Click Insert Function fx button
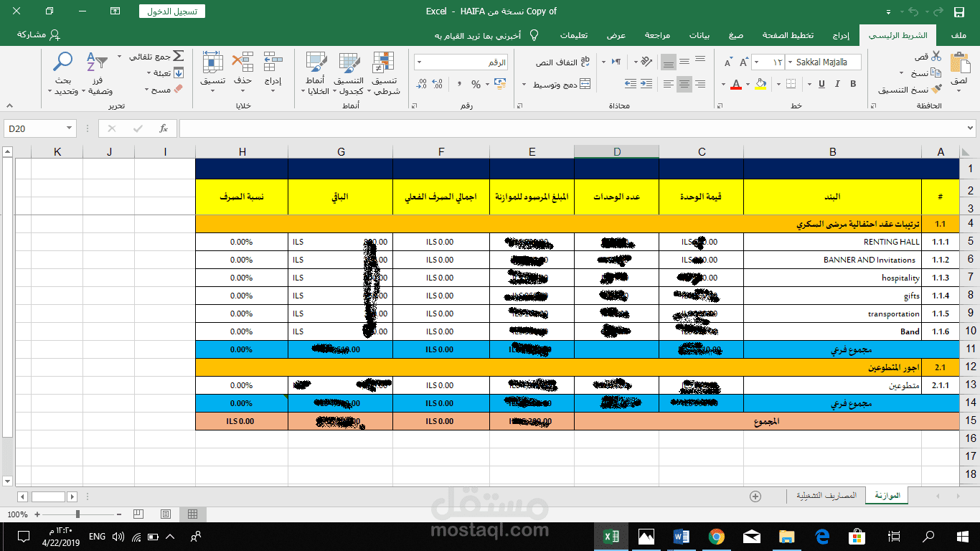980x551 pixels. (x=164, y=128)
